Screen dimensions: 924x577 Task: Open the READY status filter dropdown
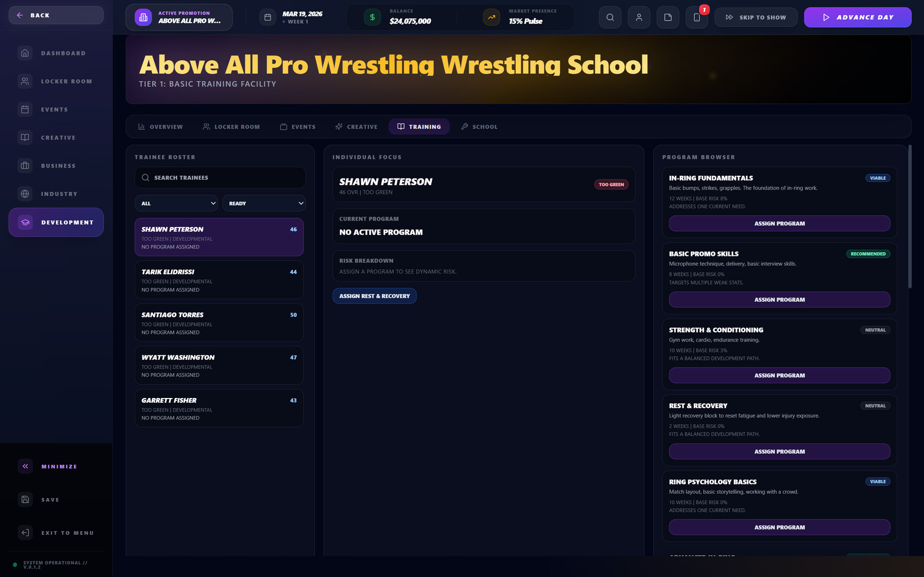click(264, 204)
